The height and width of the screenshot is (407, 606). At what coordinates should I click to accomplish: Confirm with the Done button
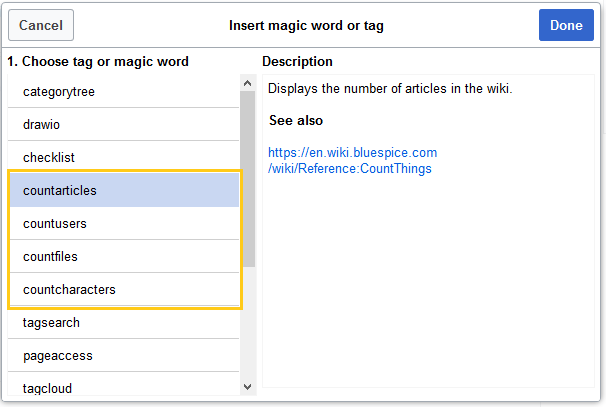(x=566, y=26)
